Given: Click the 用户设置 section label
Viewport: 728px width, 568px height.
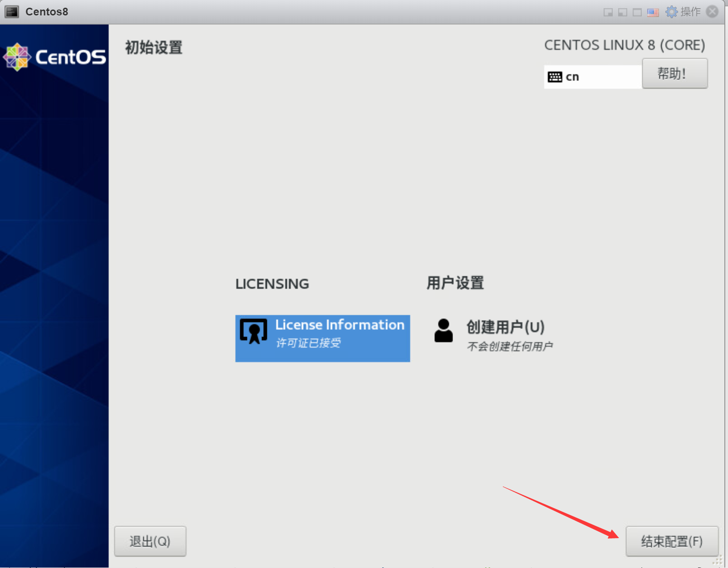Looking at the screenshot, I should click(x=455, y=283).
